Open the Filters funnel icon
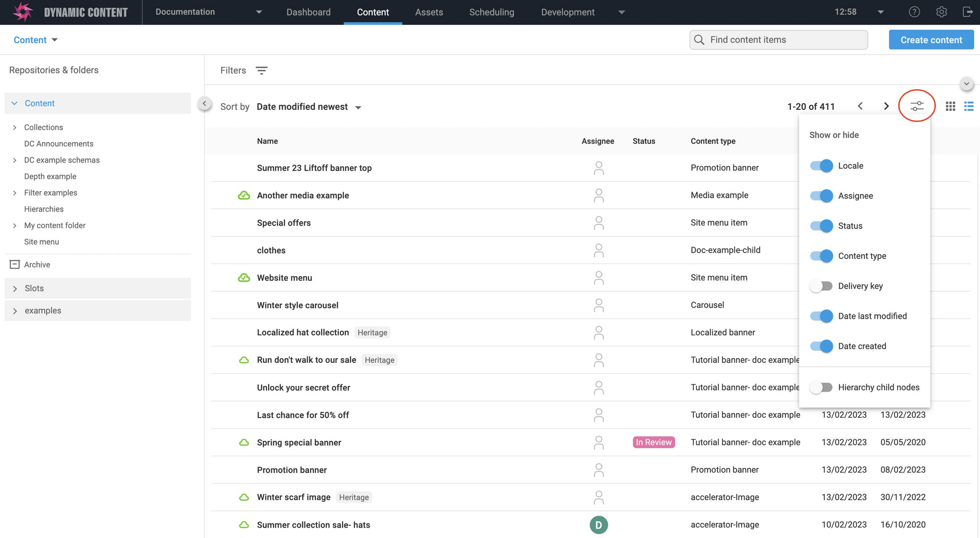Image resolution: width=980 pixels, height=538 pixels. tap(262, 70)
